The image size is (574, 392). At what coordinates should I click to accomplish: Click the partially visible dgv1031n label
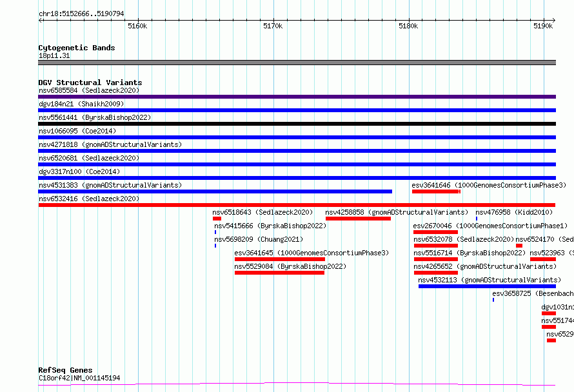557,307
